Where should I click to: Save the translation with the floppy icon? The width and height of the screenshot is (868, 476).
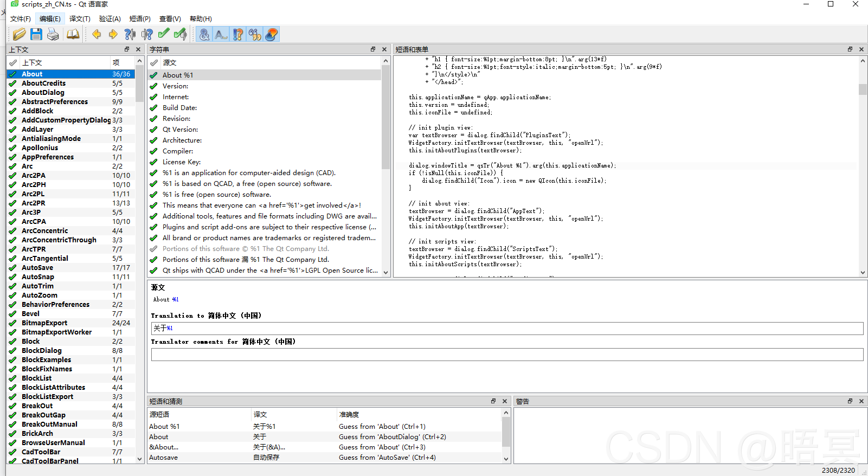point(36,34)
